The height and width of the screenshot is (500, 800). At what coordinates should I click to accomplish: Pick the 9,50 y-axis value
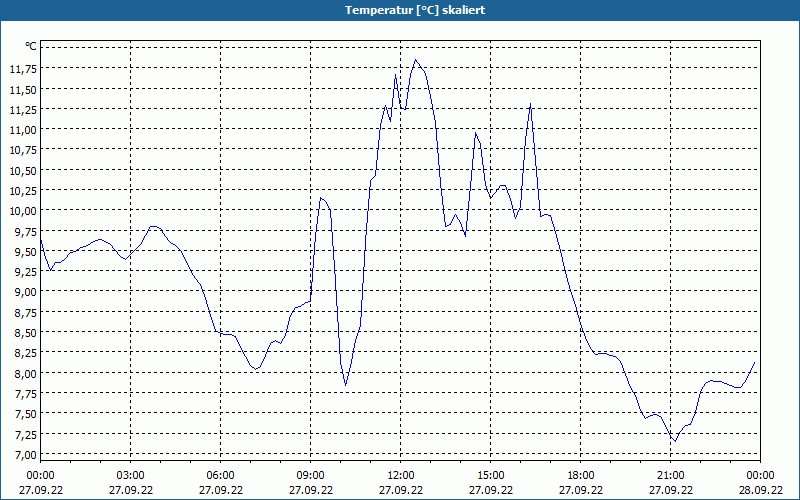pyautogui.click(x=25, y=252)
